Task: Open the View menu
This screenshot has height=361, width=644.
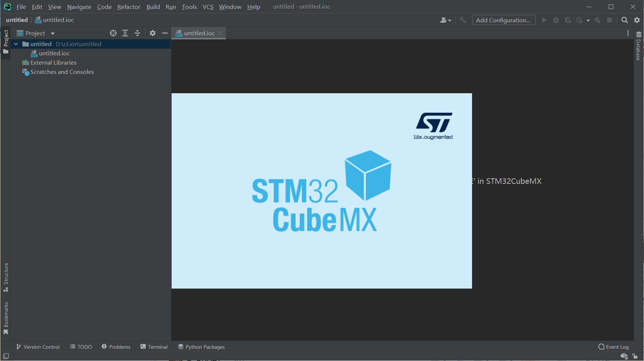Action: 55,7
